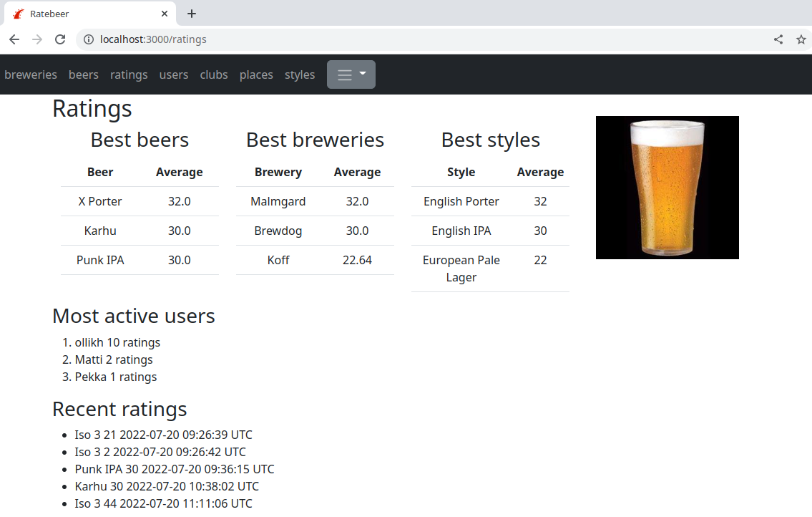
Task: Click the beer glass image
Action: pos(667,188)
